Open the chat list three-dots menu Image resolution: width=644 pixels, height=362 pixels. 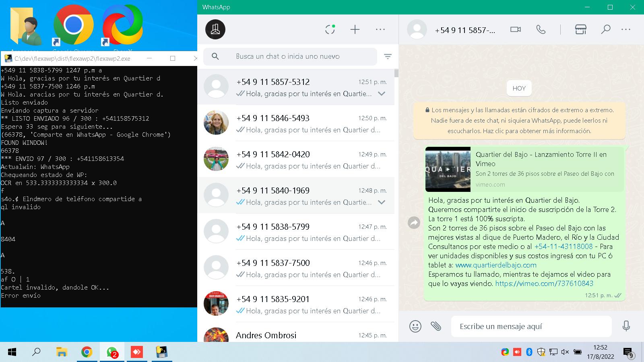[380, 29]
